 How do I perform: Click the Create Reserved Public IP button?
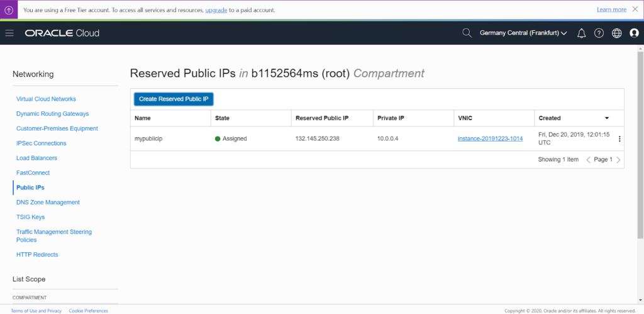click(174, 99)
